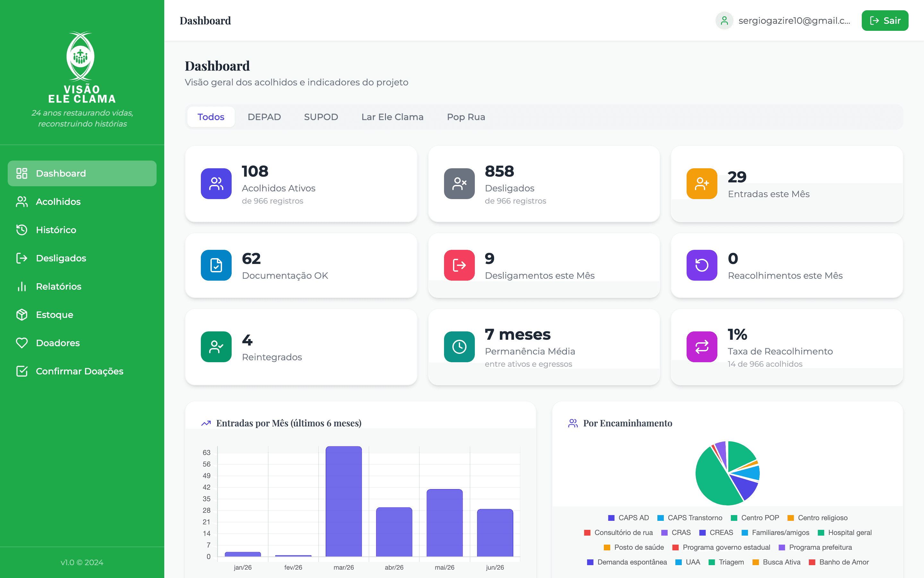Click the mar/26 bar in the chart
This screenshot has height=578, width=924.
pyautogui.click(x=344, y=501)
